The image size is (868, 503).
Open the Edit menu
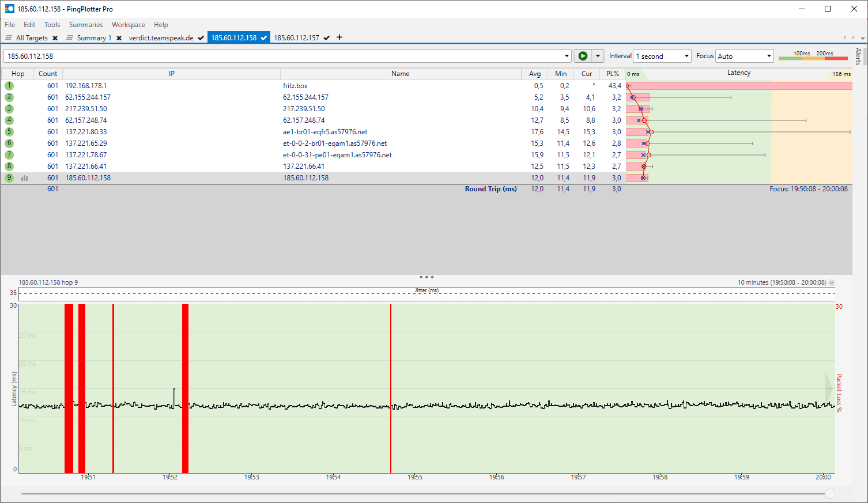[29, 25]
